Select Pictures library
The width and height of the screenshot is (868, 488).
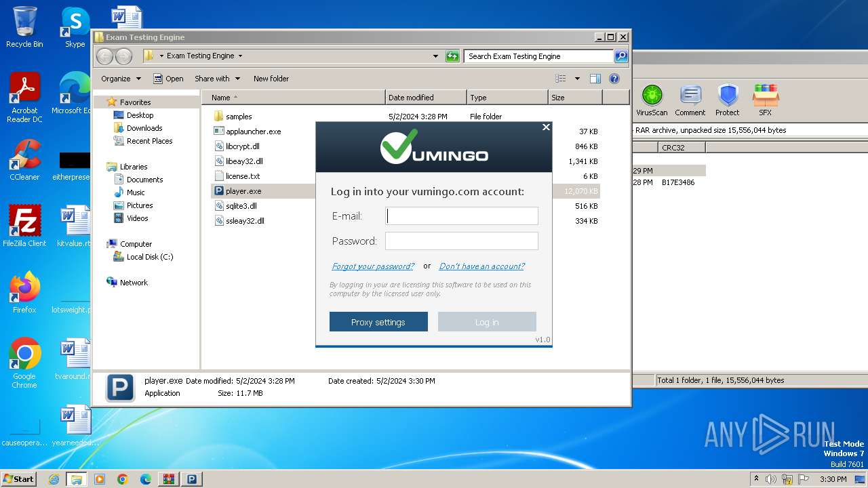click(133, 205)
